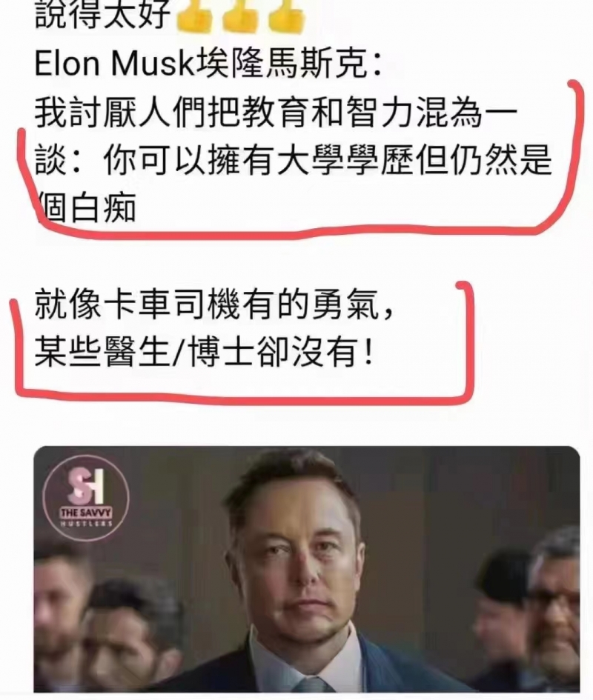This screenshot has width=593, height=700.
Task: Click the line starting with 談：你可以擁有大學學歷
Action: coord(293,160)
